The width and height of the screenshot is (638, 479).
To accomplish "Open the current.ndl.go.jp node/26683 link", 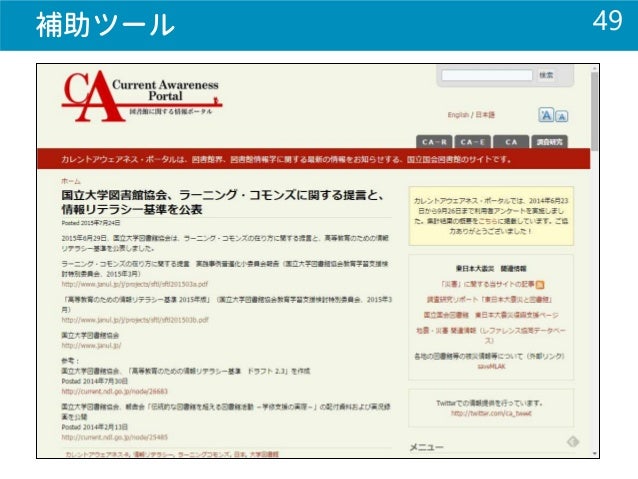I will click(114, 392).
